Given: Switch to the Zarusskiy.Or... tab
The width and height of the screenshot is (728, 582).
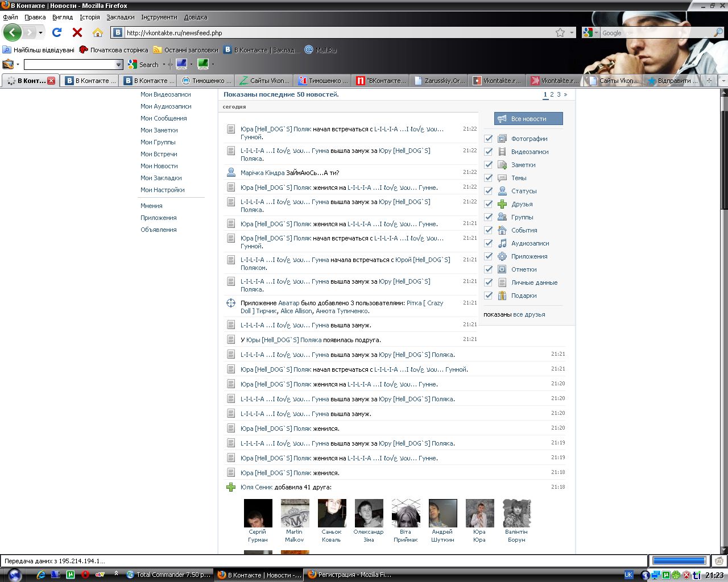Looking at the screenshot, I should [439, 81].
